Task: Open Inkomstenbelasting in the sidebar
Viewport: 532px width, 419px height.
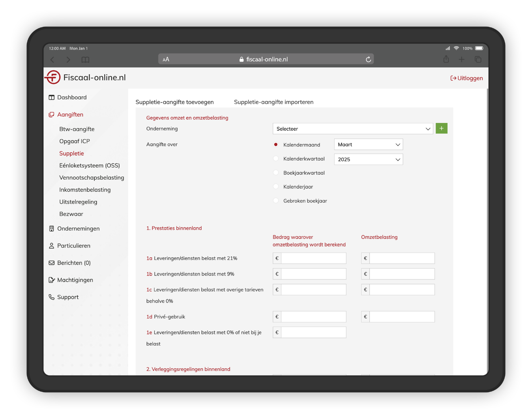Action: [85, 190]
